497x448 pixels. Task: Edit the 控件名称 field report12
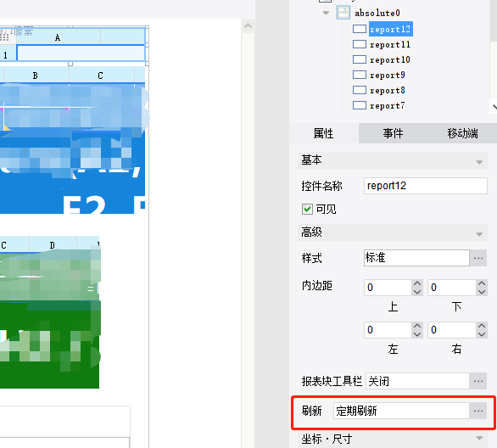426,186
